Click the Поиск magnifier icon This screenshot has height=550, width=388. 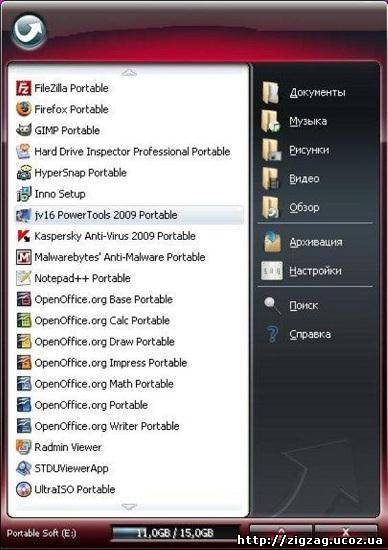pyautogui.click(x=272, y=306)
